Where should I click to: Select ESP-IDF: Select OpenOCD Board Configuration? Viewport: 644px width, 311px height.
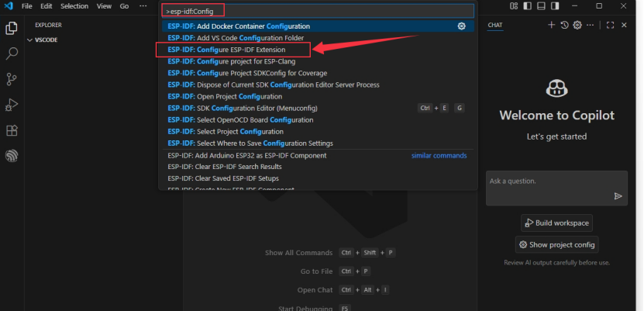318,120
